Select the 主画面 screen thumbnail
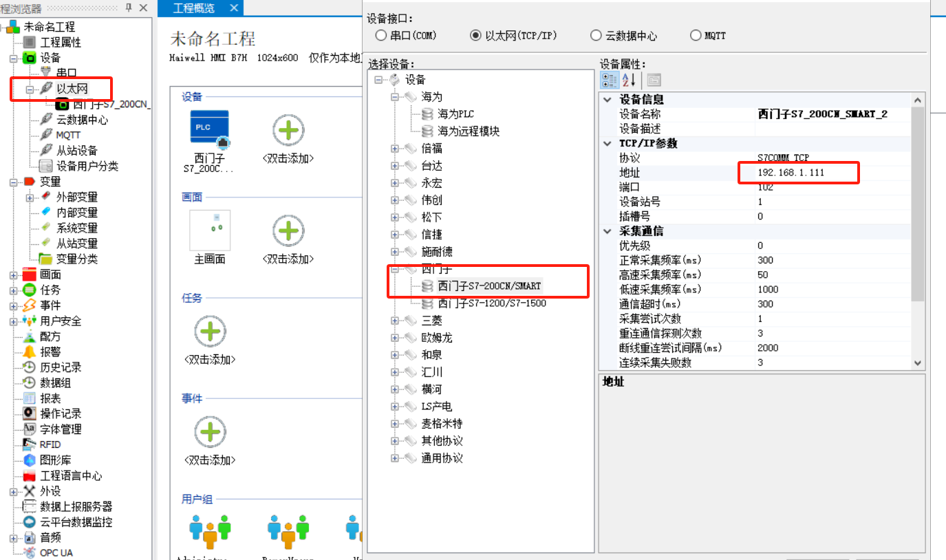Screen dimensions: 946x560 tap(210, 230)
